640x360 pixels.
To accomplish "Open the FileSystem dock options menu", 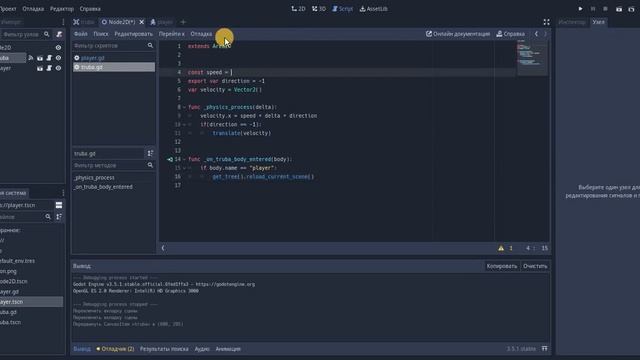I will tap(63, 193).
